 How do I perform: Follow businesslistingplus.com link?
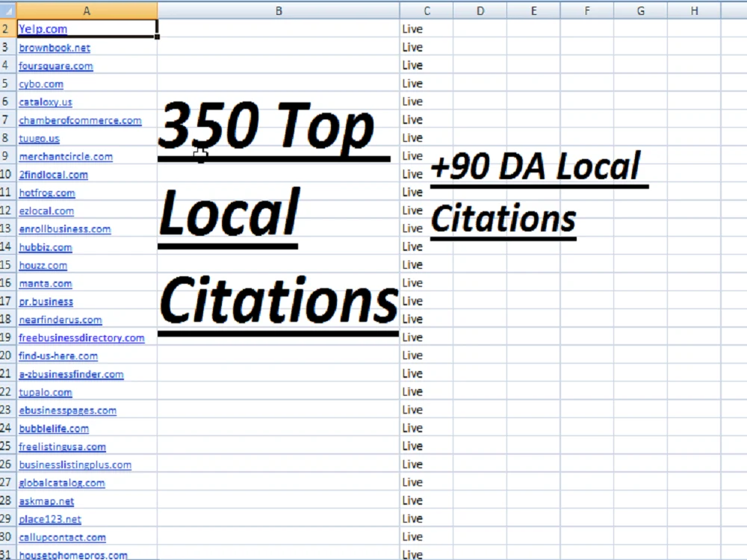tap(75, 464)
